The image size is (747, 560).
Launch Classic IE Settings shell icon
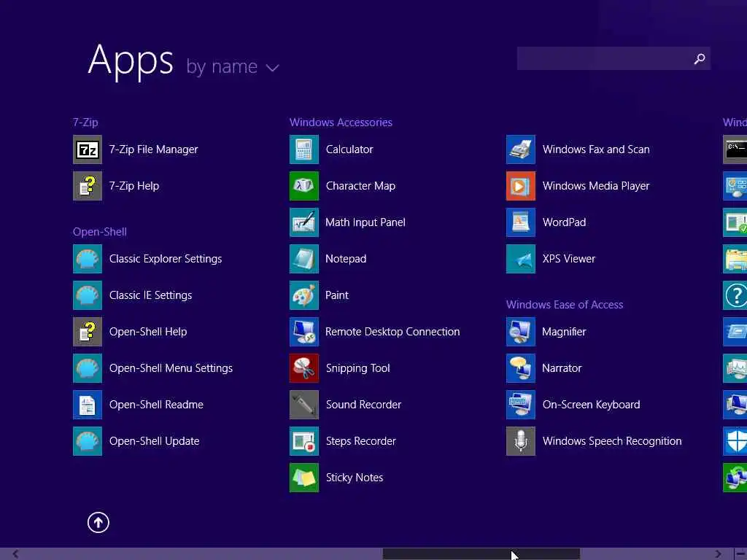click(x=88, y=295)
